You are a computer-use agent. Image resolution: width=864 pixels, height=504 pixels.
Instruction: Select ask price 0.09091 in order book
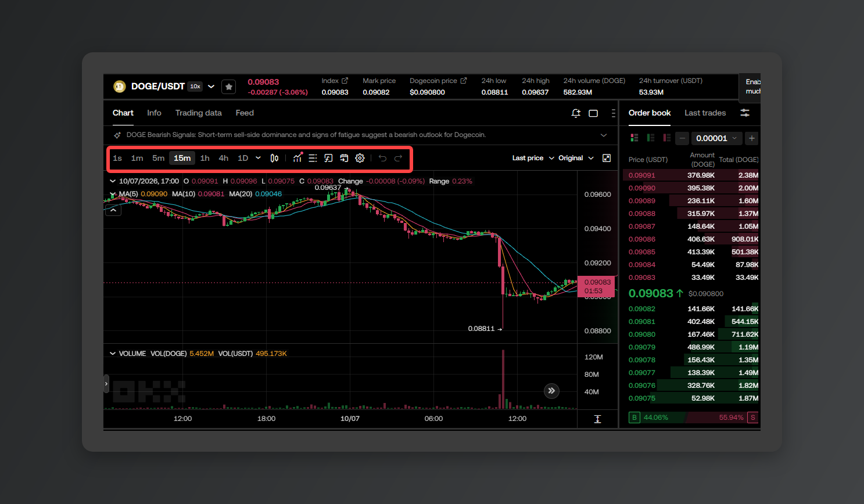642,175
